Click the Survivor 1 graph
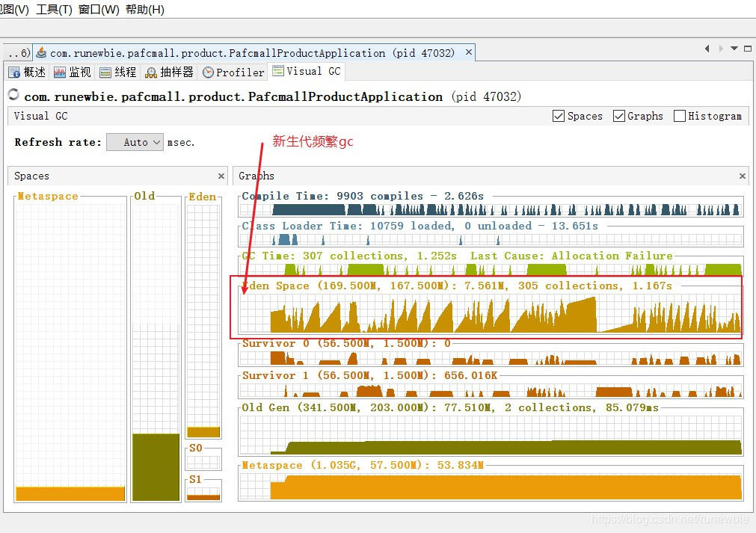The image size is (756, 533). 491,389
